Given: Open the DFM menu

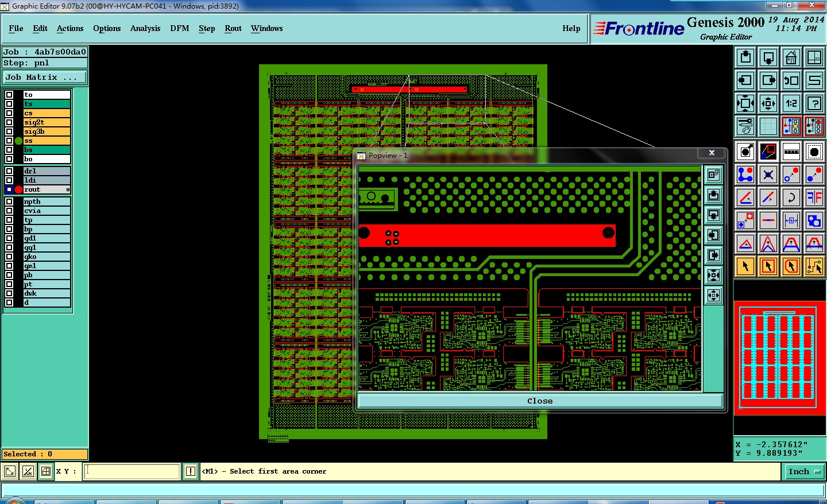Looking at the screenshot, I should (180, 28).
